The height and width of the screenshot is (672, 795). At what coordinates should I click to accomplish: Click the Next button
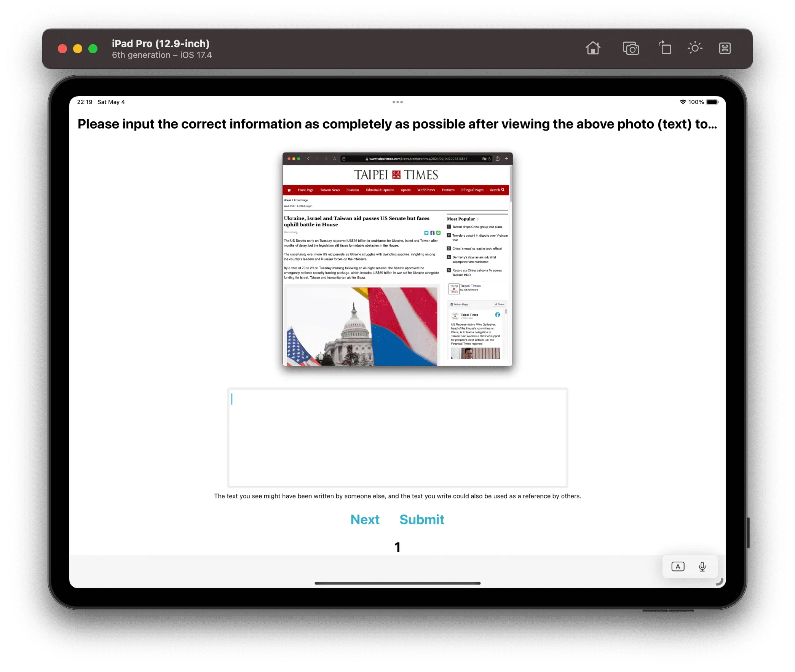click(x=365, y=519)
